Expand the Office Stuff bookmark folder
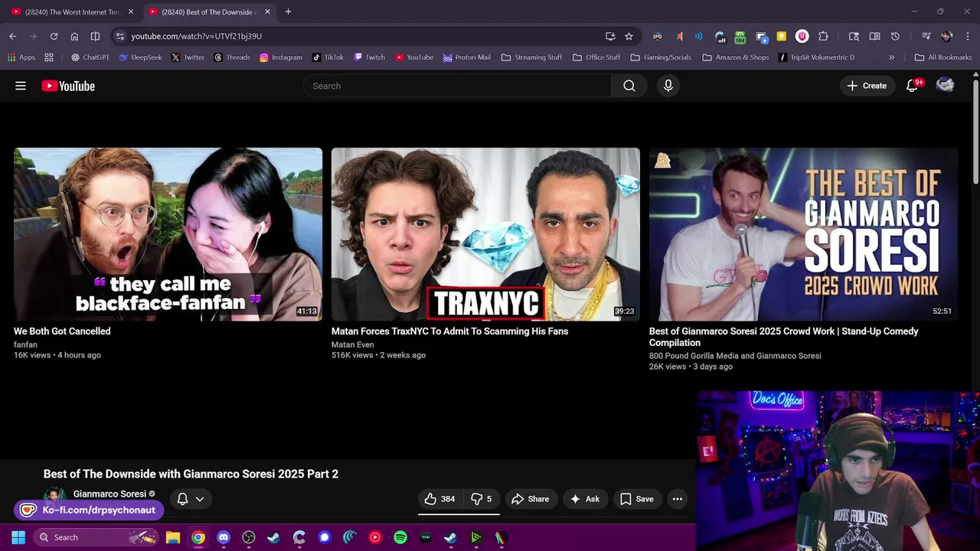 pos(596,57)
